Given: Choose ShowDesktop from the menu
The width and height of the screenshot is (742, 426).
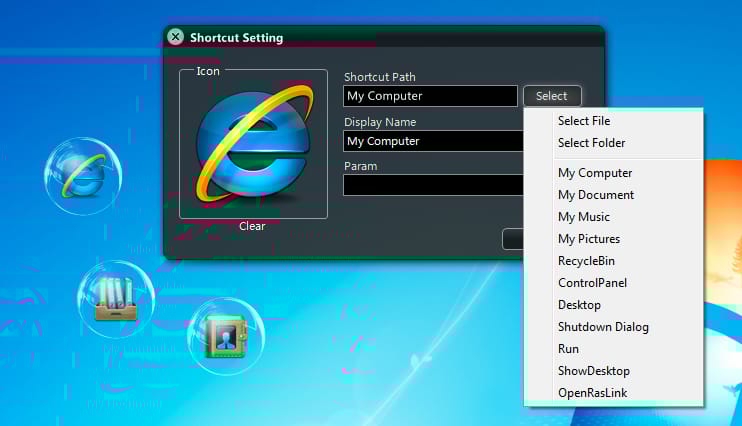Looking at the screenshot, I should (x=613, y=371).
